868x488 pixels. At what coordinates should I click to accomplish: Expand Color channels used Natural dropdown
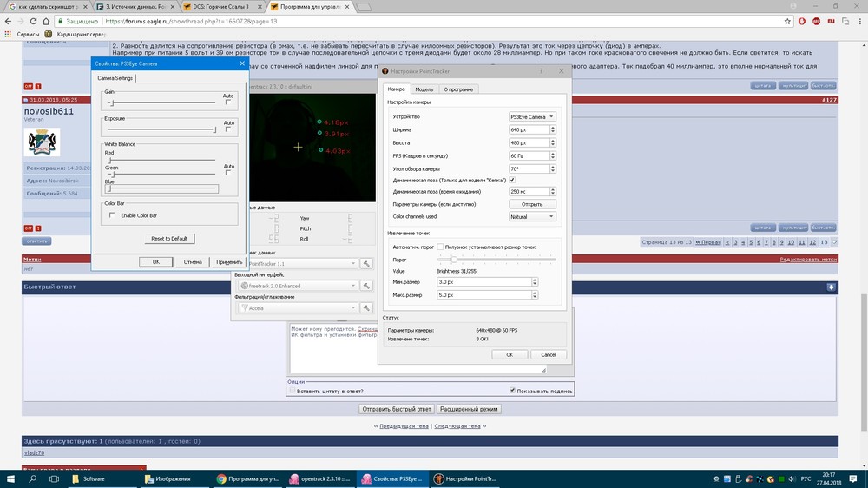[x=532, y=216]
